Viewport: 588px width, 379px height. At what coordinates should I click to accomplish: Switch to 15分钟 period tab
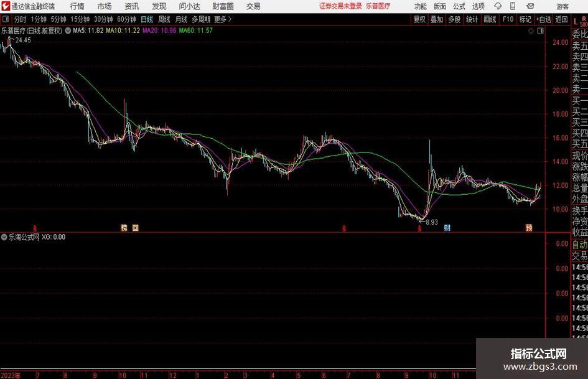click(80, 19)
